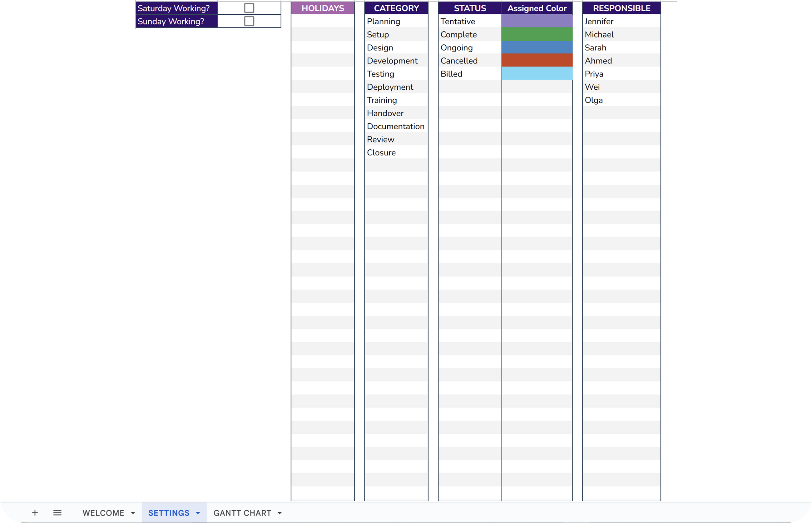Select the SETTINGS sheet tab
This screenshot has width=812, height=523.
(x=169, y=513)
